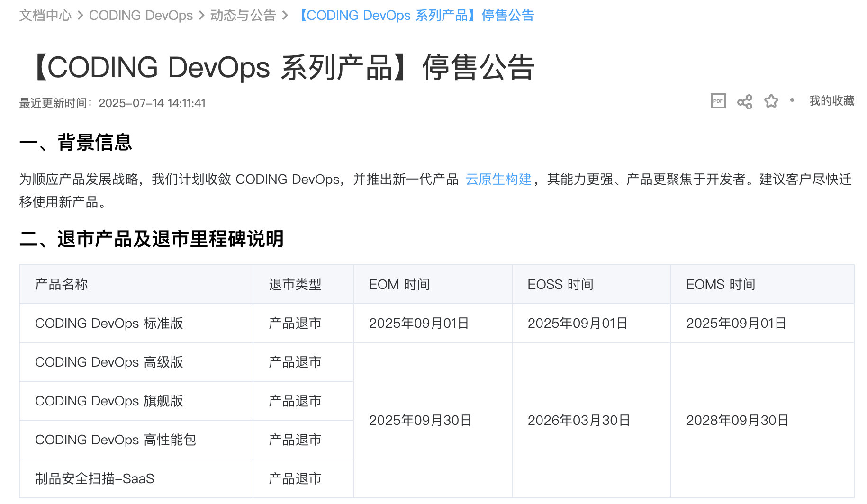
Task: Click the 背景信息 section heading
Action: (x=76, y=143)
